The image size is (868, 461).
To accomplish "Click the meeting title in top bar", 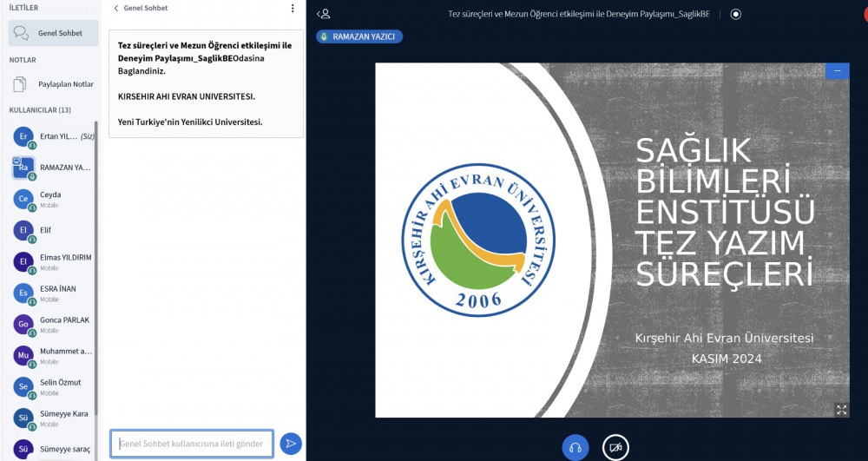I will coord(578,15).
